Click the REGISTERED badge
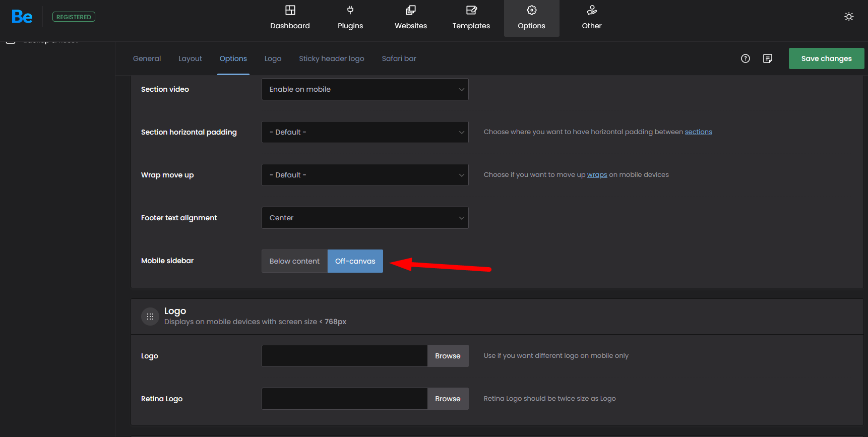This screenshot has height=437, width=868. coord(74,17)
